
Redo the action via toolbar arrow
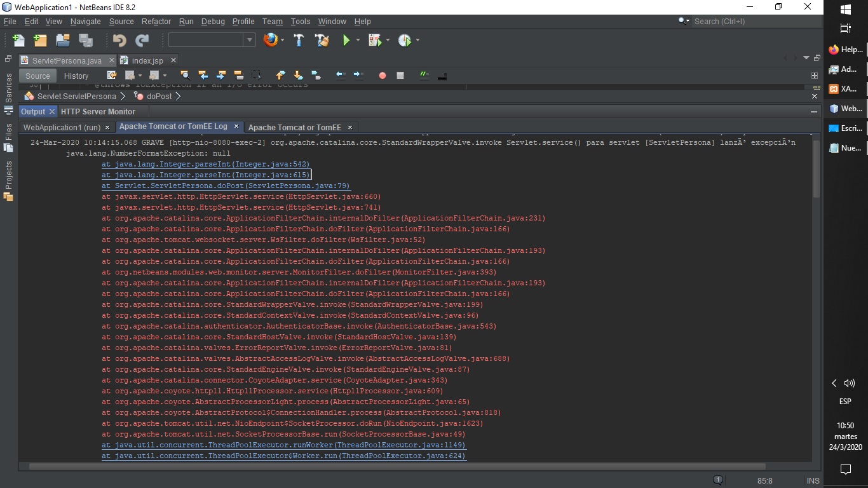click(142, 41)
